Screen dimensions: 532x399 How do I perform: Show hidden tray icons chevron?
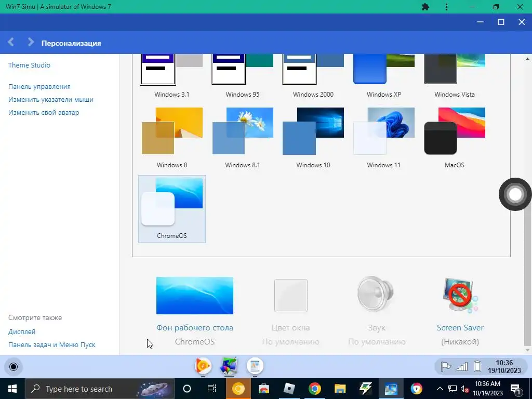click(440, 389)
